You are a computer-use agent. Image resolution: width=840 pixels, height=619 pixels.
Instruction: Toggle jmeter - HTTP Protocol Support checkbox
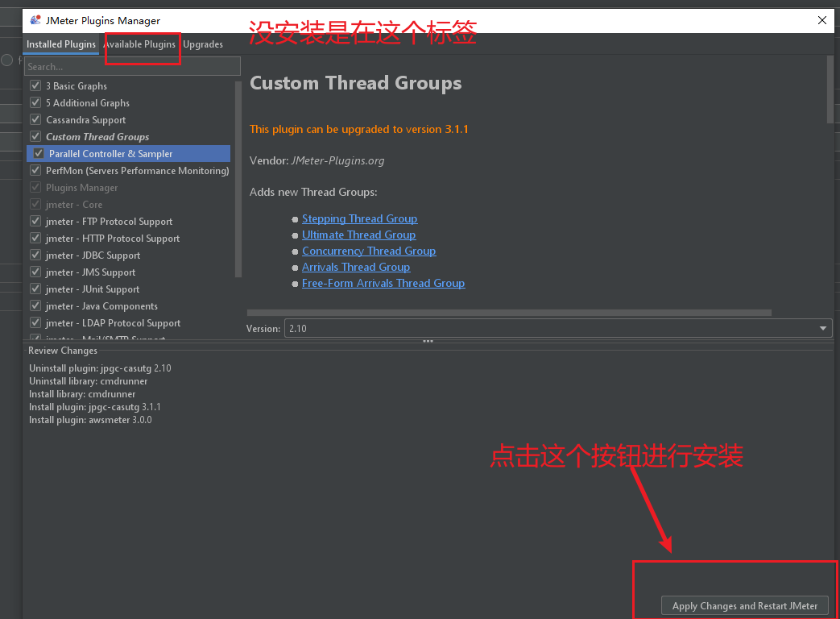point(36,238)
